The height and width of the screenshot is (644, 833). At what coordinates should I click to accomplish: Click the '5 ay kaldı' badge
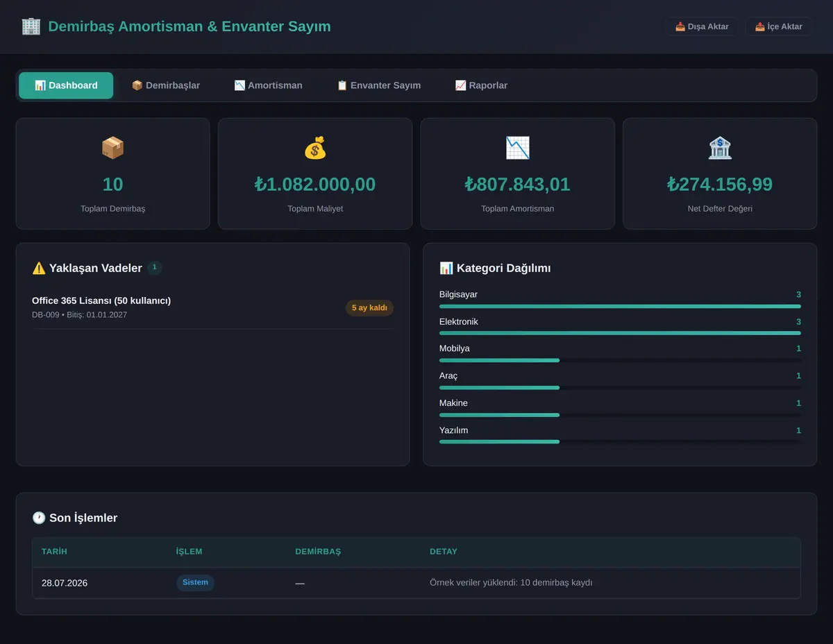point(369,308)
